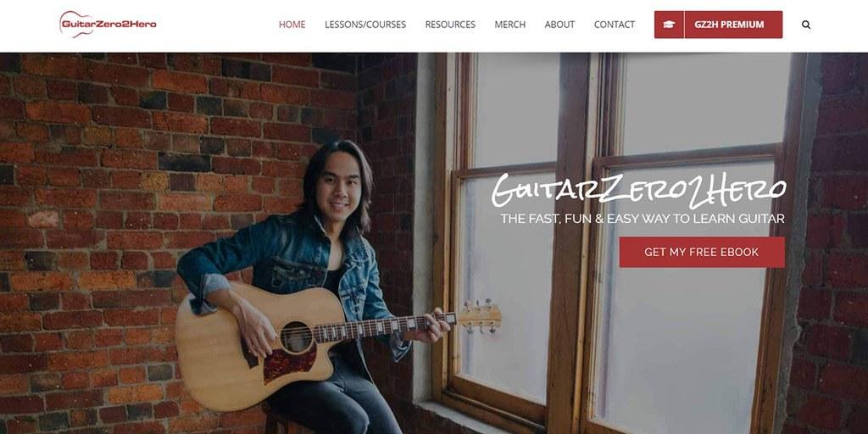Click the guitar headstock tuning pegs
The image size is (868, 434).
click(480, 316)
